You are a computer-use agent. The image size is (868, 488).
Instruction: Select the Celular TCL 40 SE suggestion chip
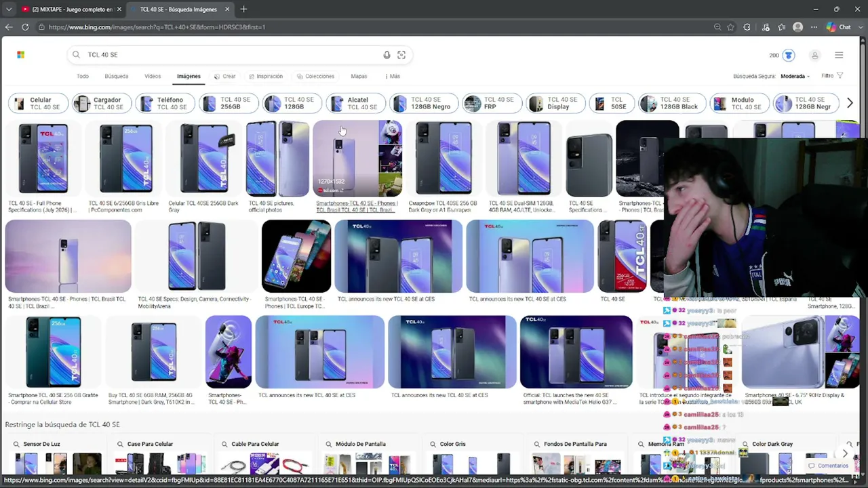(x=38, y=103)
